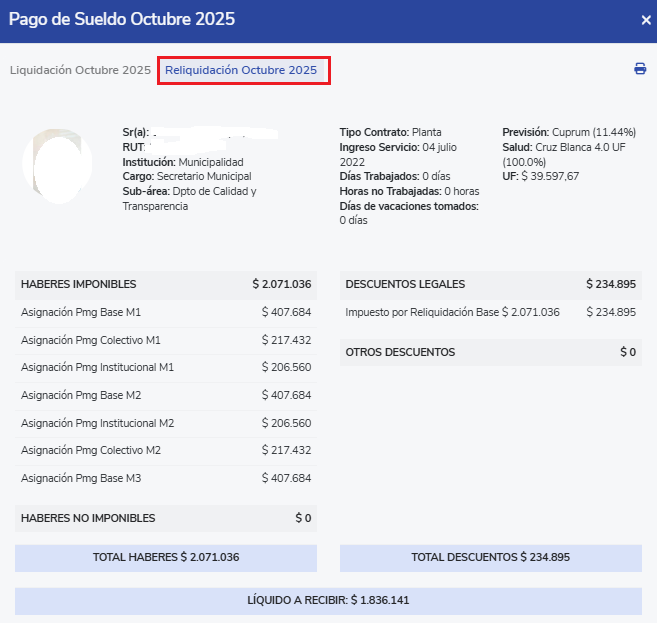Select the Asignación Pmg Base M2 row
657x623 pixels.
click(165, 395)
